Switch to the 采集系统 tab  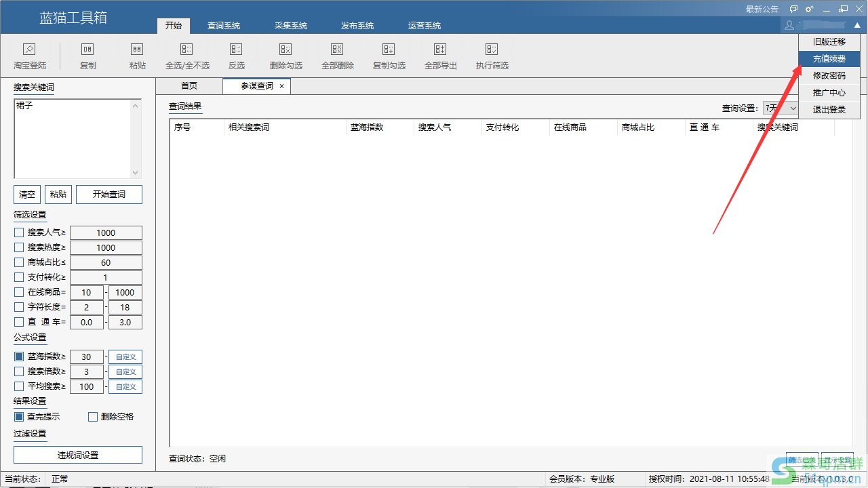(290, 26)
